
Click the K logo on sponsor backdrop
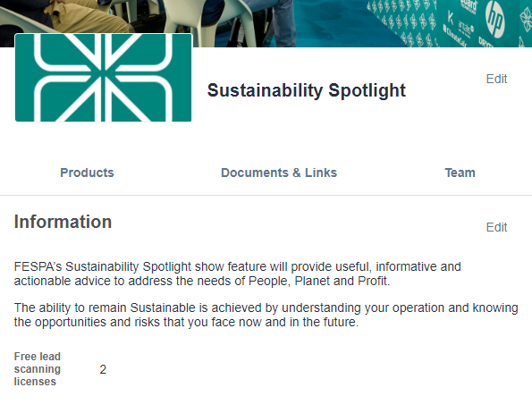451,17
